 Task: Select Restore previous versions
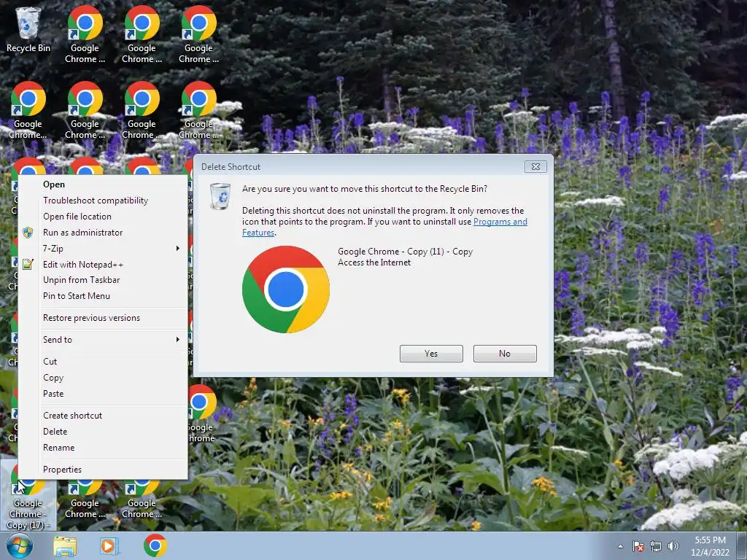(103, 318)
